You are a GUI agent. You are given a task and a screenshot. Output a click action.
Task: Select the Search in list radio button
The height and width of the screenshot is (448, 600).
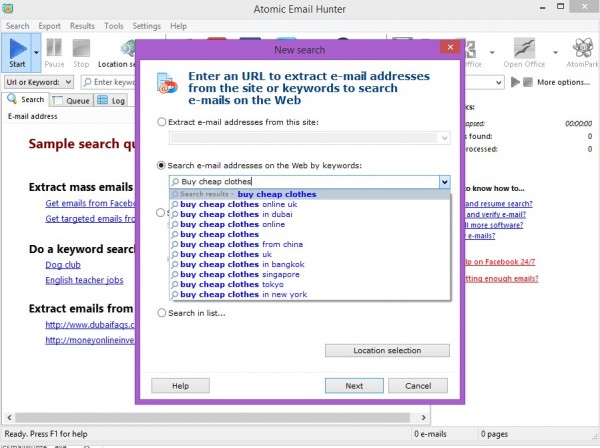click(x=161, y=313)
